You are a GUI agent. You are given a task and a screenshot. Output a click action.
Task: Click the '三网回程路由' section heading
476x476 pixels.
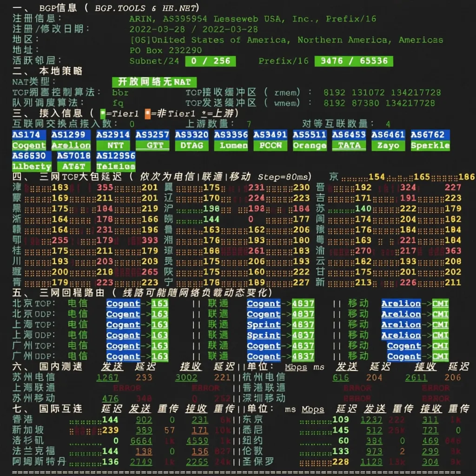pyautogui.click(x=72, y=293)
